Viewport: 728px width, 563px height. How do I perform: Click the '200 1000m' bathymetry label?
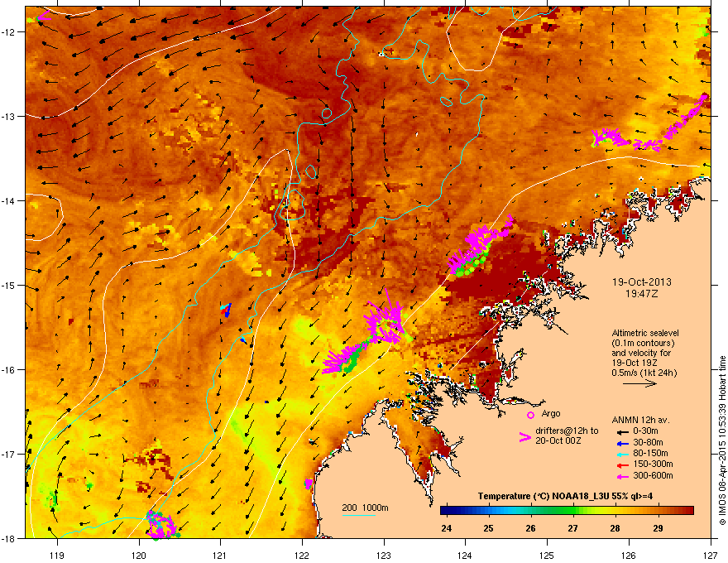[365, 508]
